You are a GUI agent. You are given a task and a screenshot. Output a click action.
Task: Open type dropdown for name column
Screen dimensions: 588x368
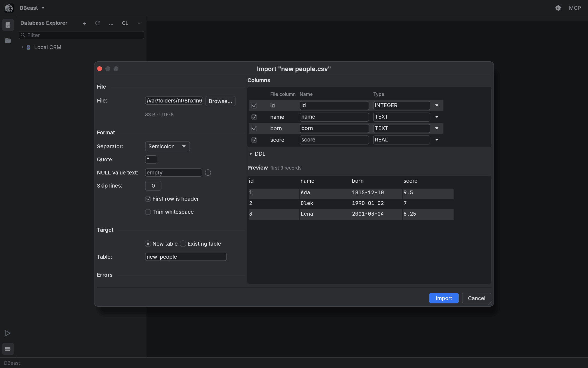(437, 117)
